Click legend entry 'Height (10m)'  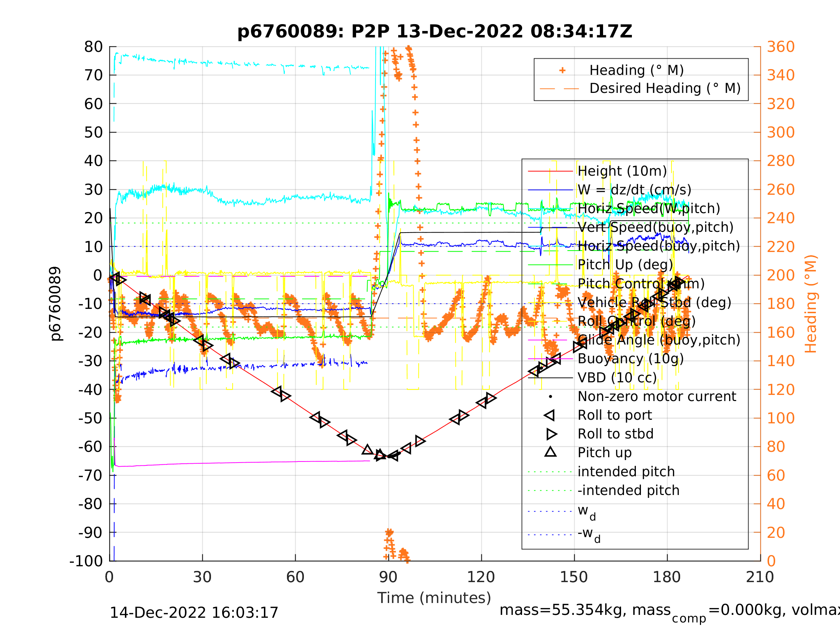tap(622, 171)
